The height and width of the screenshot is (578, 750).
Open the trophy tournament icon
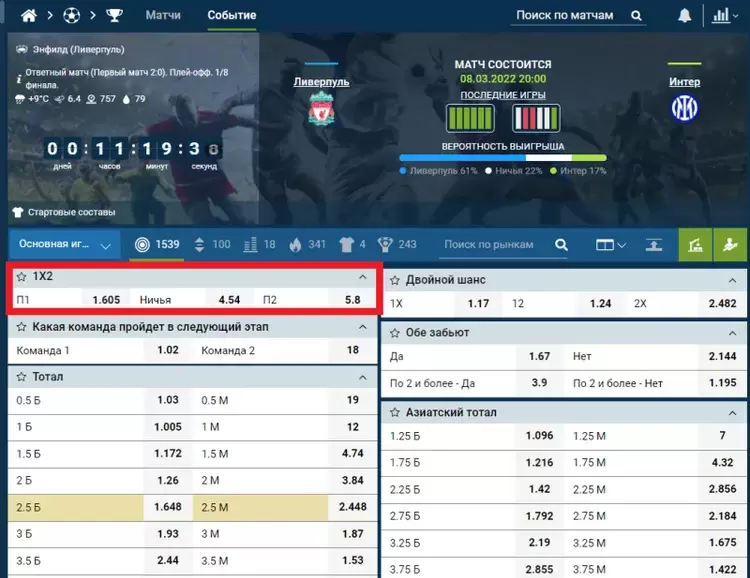click(114, 15)
